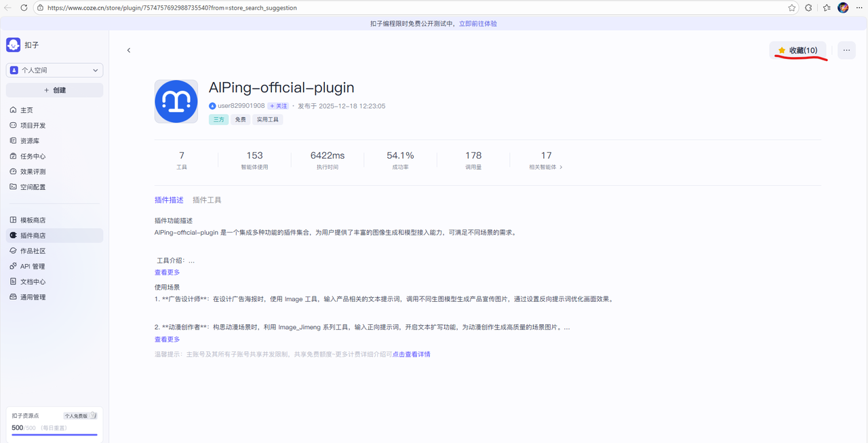868x443 pixels.
Task: Click the 7 工具 stat
Action: (x=182, y=159)
